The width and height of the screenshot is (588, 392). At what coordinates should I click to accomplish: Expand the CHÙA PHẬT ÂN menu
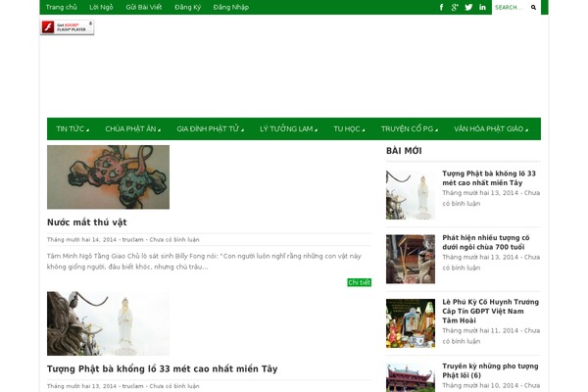coord(132,128)
